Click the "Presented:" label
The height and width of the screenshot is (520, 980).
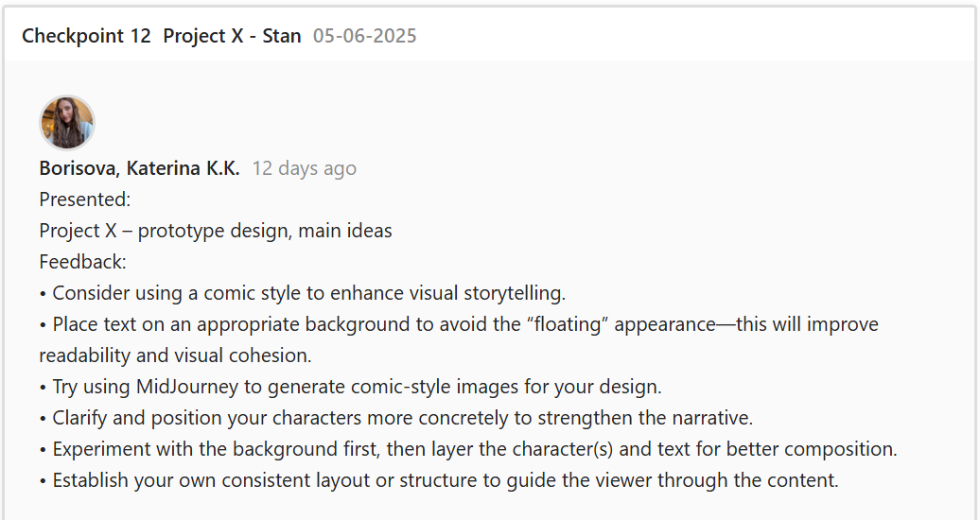pos(85,199)
